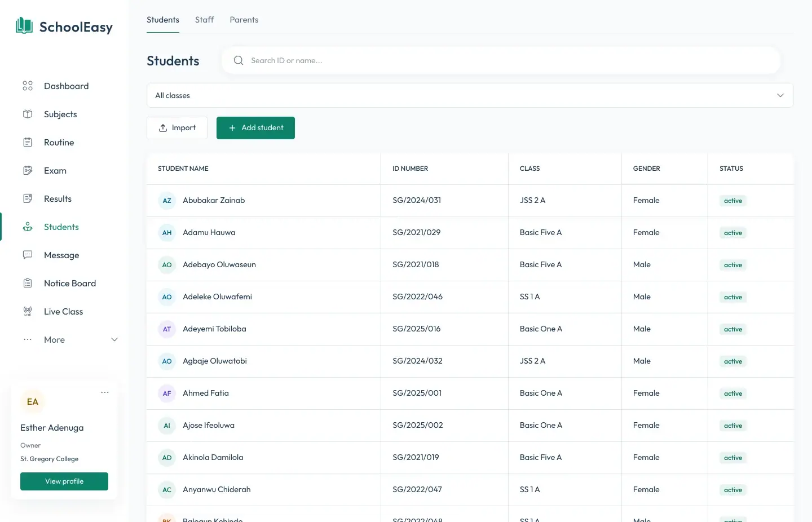
Task: Click the SchoolEasy book logo
Action: [24, 26]
